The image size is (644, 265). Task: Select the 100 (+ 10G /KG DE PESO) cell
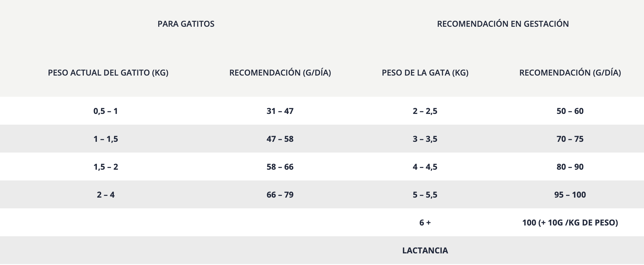[x=570, y=223]
